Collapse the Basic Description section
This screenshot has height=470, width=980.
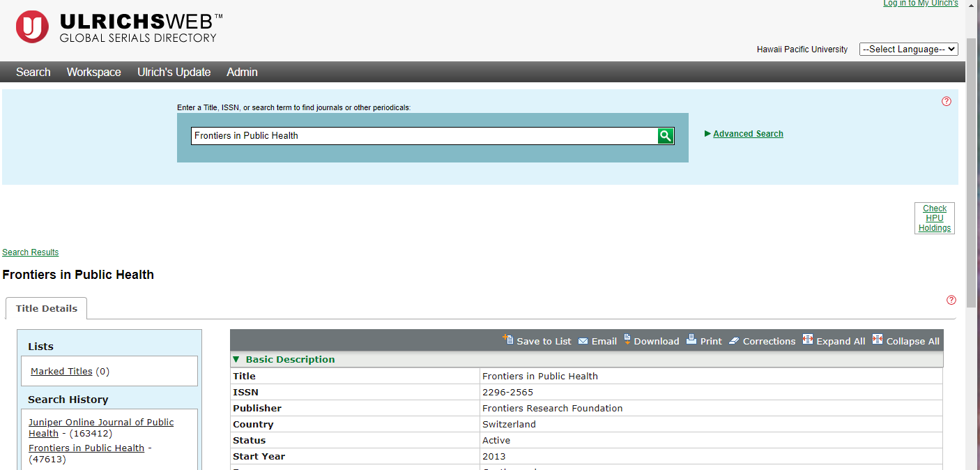(x=236, y=360)
